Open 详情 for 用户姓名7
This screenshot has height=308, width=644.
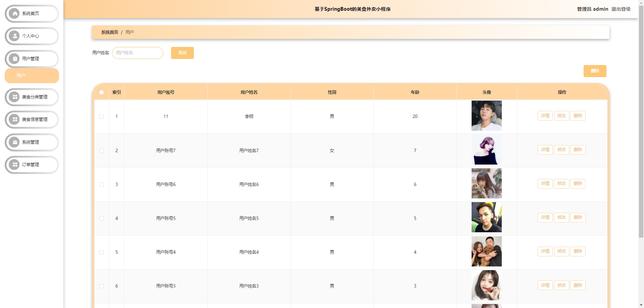(x=545, y=150)
